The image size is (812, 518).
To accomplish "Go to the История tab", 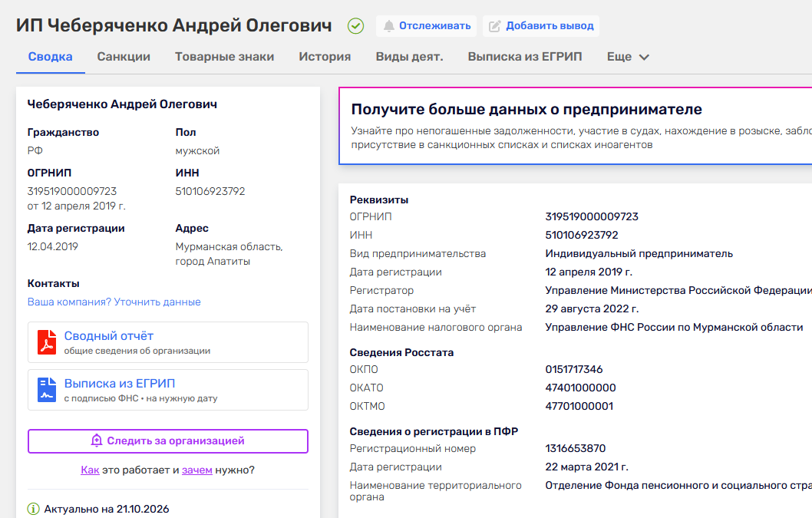I will [325, 57].
